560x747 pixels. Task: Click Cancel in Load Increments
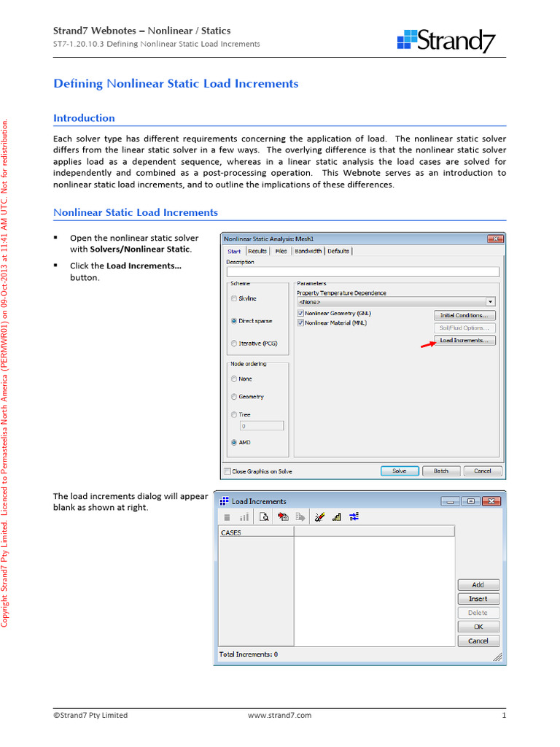point(478,640)
